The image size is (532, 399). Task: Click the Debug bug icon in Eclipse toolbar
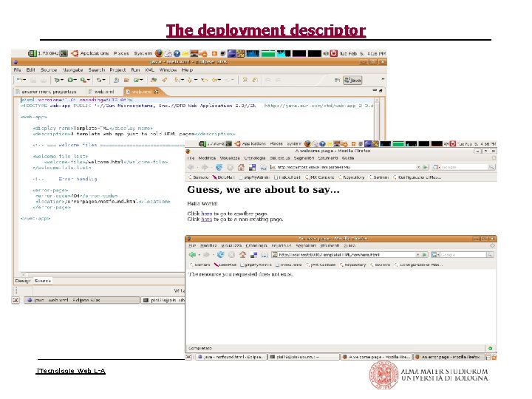click(x=58, y=80)
